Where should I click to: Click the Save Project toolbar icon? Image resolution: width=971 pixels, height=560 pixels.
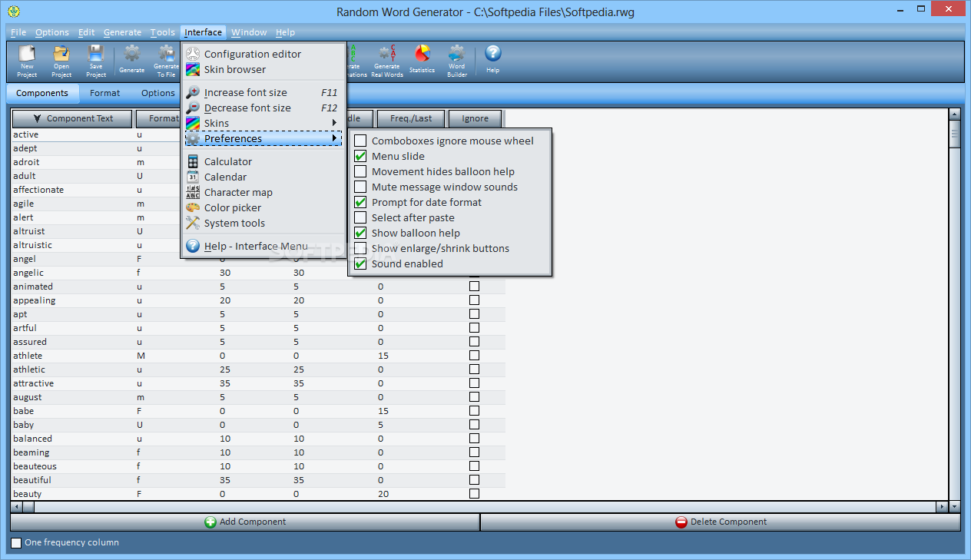point(96,61)
